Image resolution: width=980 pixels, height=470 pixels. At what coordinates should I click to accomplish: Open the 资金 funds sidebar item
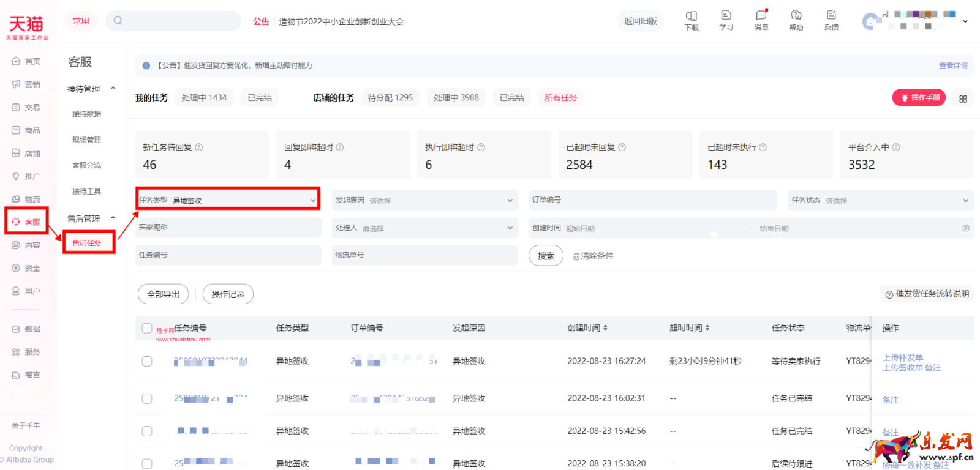pyautogui.click(x=26, y=268)
